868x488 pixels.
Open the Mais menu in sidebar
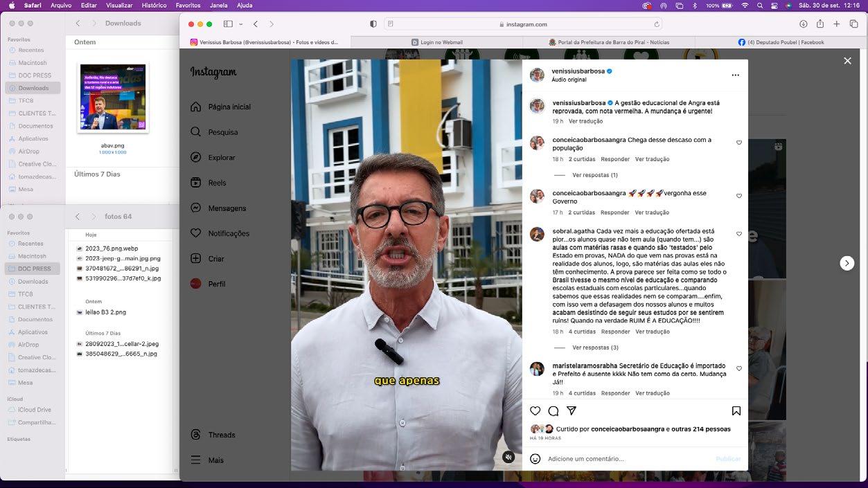tap(207, 460)
